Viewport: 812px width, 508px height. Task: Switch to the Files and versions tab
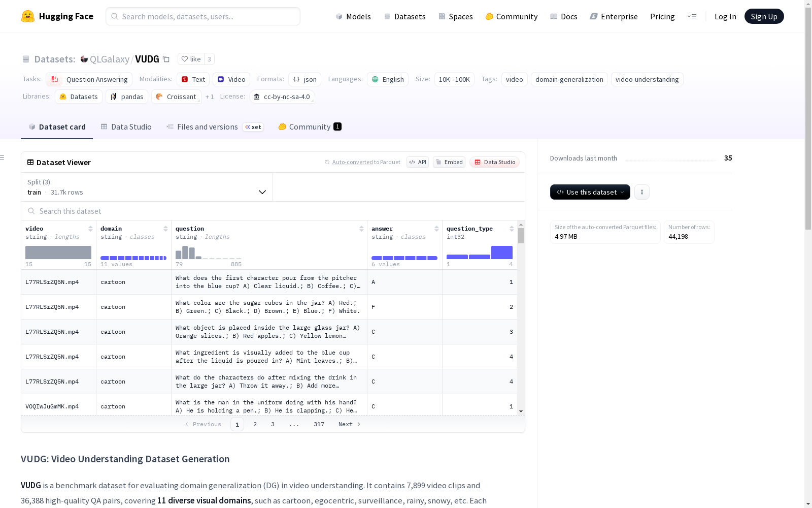click(x=215, y=127)
